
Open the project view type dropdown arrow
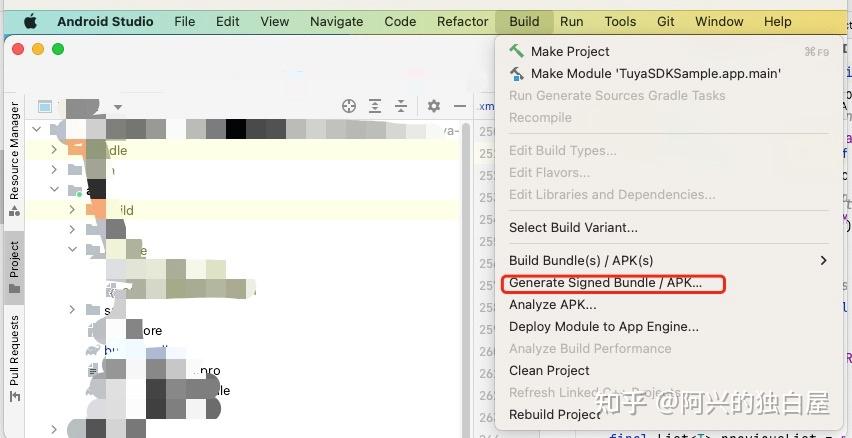(118, 107)
